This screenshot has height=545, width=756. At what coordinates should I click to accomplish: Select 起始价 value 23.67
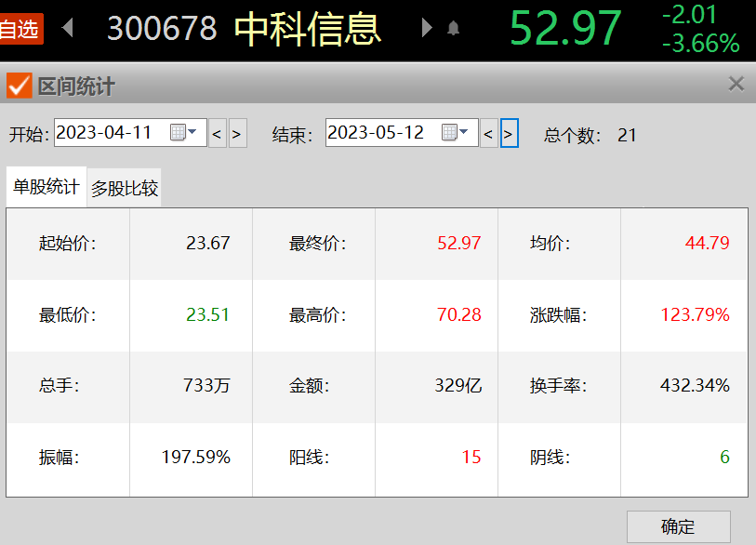click(208, 243)
